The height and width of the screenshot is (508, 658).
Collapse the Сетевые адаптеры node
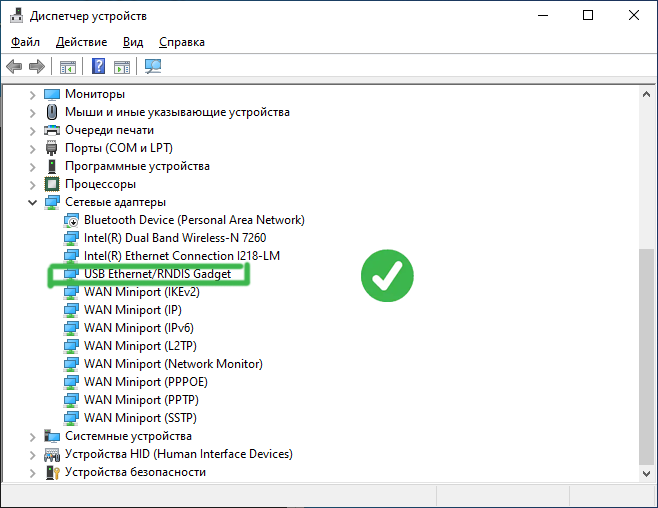[x=32, y=203]
